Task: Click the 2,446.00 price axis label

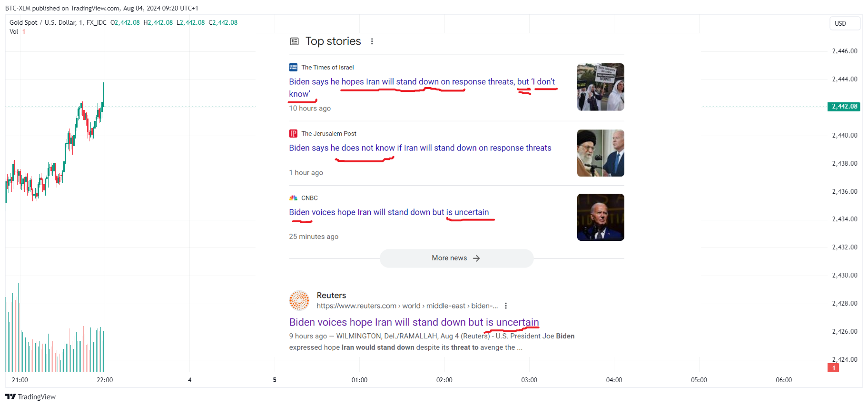Action: [x=844, y=51]
